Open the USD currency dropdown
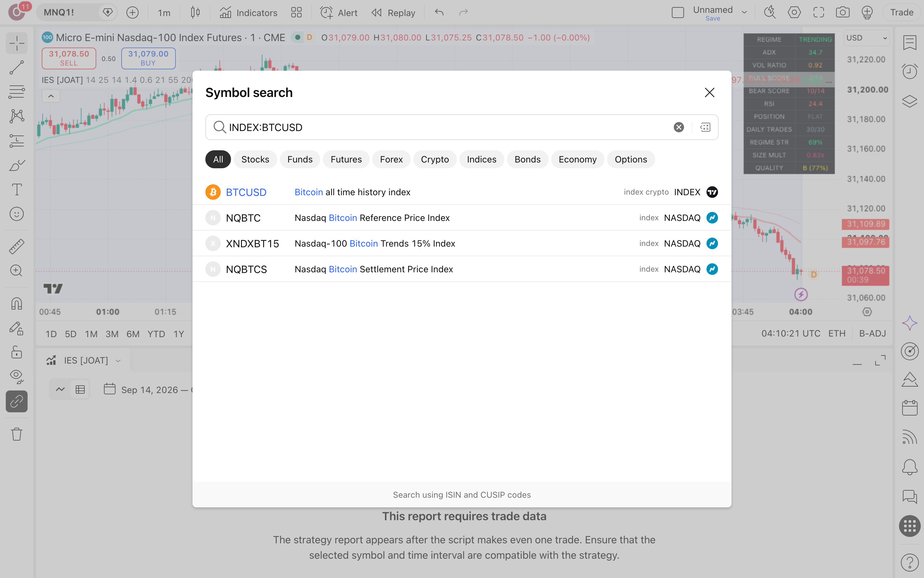Image resolution: width=924 pixels, height=578 pixels. point(866,38)
